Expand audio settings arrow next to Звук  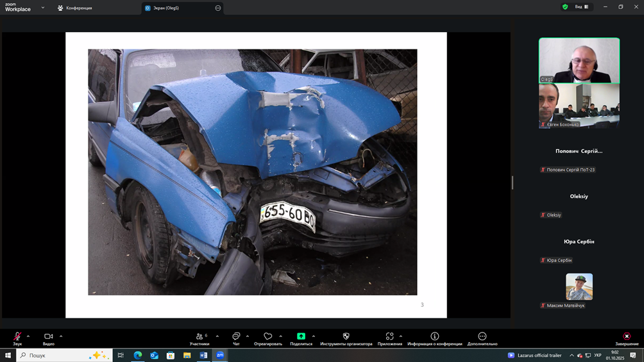click(x=28, y=336)
